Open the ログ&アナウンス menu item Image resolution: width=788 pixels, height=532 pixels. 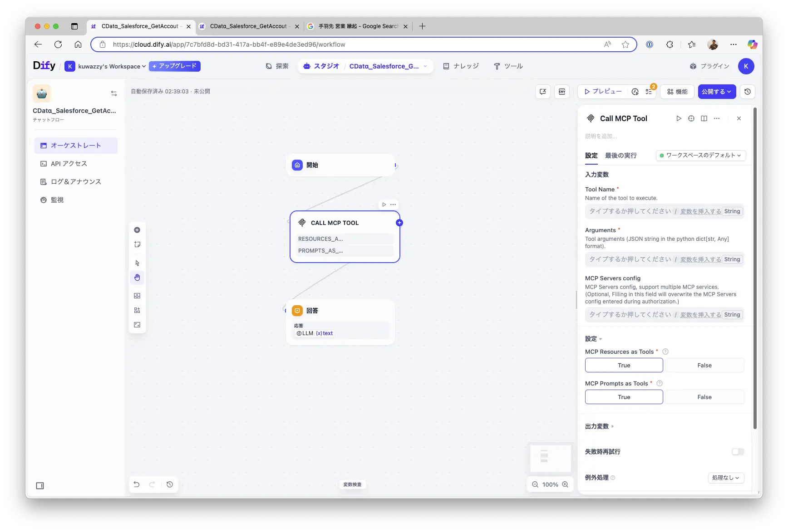76,182
